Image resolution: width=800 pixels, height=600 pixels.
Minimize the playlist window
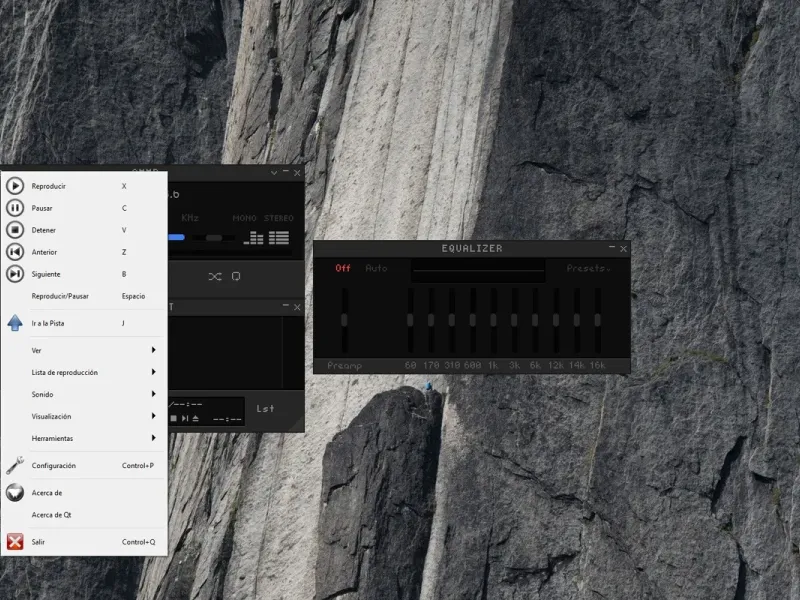click(286, 306)
